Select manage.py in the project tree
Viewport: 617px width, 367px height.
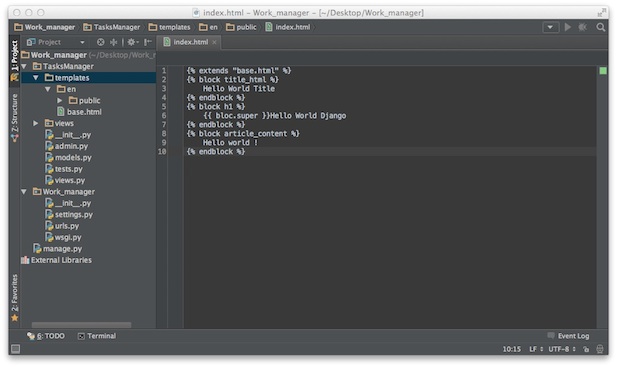pos(58,249)
